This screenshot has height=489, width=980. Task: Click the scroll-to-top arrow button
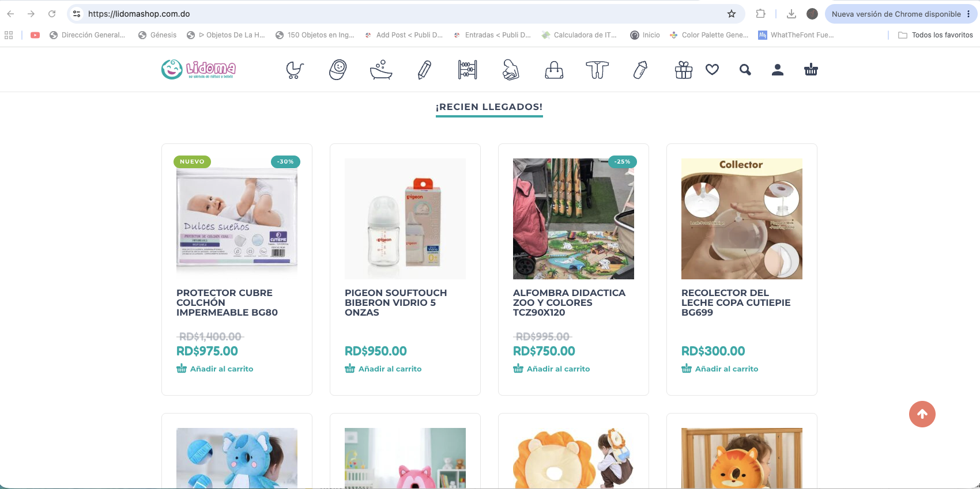[x=922, y=414]
